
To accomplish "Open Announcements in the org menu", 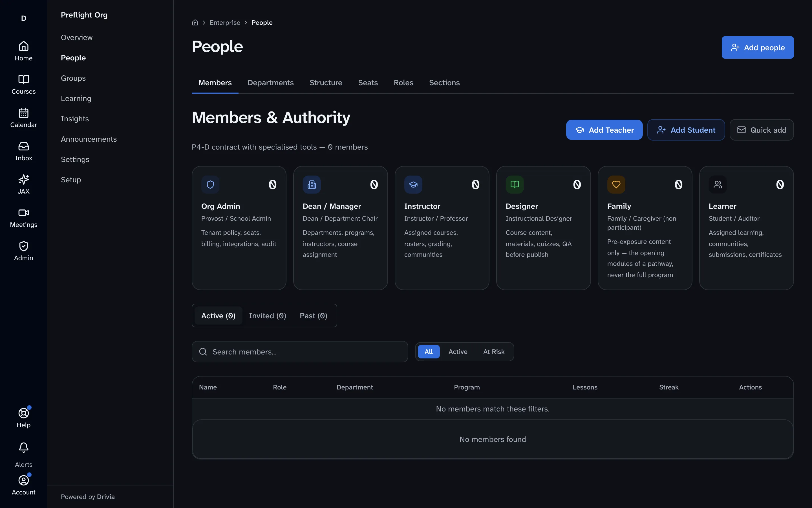I will pyautogui.click(x=89, y=139).
